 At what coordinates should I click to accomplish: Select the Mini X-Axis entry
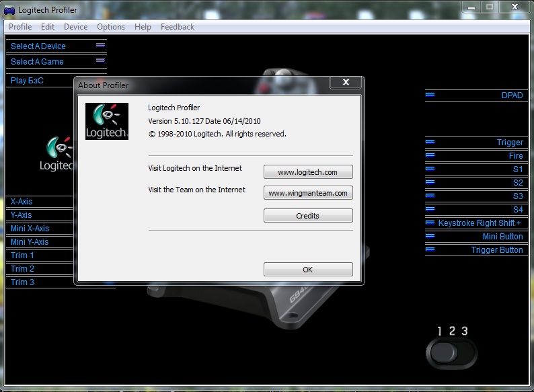(x=30, y=229)
